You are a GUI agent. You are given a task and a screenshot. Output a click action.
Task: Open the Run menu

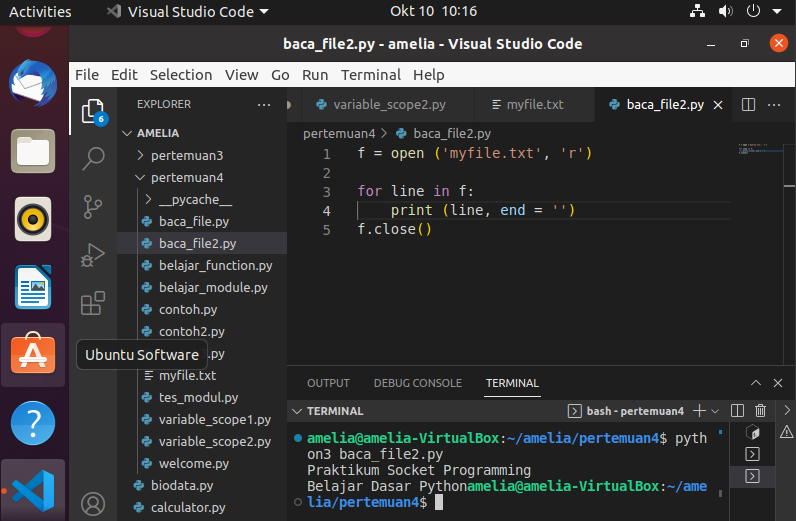315,75
